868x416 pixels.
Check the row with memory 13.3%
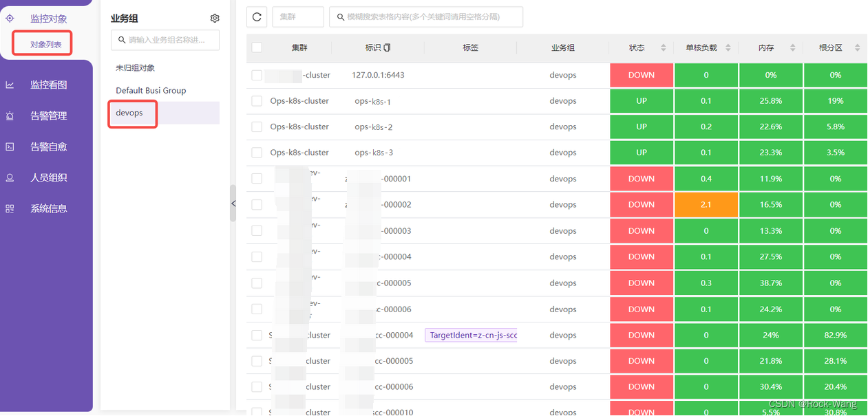pyautogui.click(x=257, y=231)
